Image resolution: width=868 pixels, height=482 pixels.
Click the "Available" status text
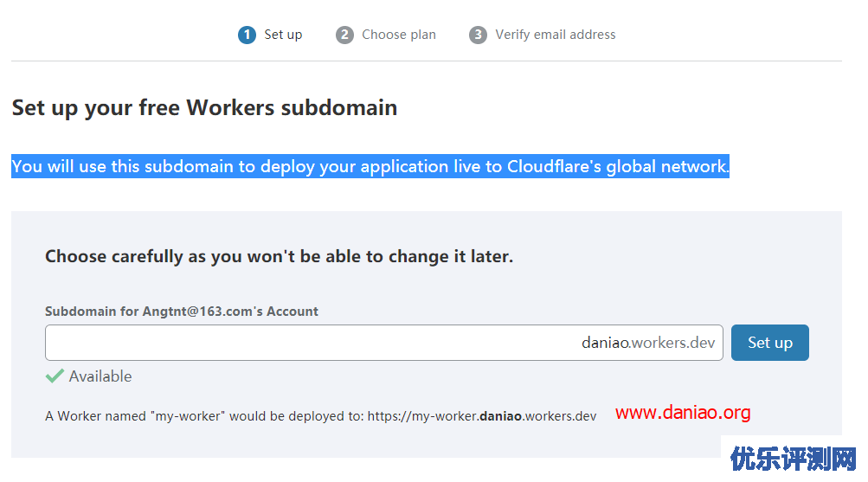(x=100, y=376)
